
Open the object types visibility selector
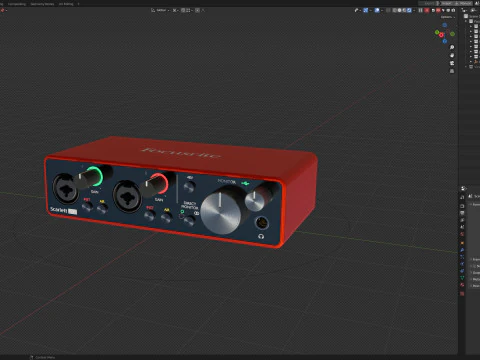(357, 10)
